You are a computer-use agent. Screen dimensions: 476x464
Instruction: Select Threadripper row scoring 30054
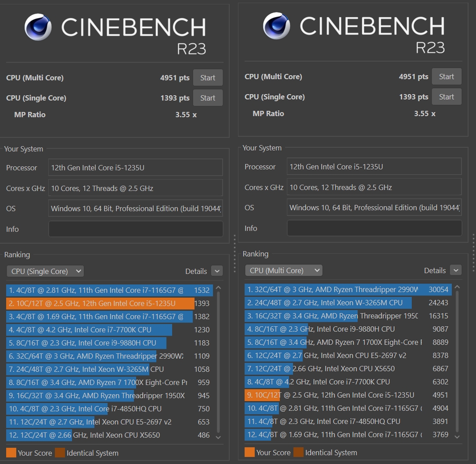348,290
